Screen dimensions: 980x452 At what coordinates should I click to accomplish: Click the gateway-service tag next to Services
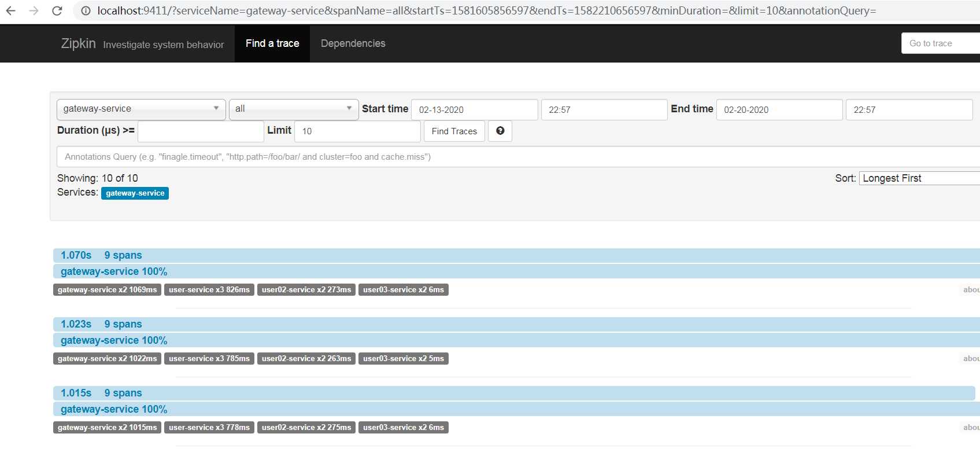tap(135, 193)
